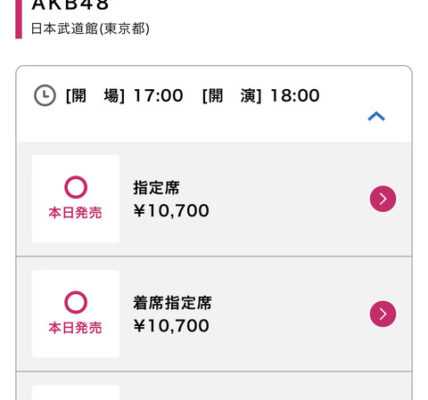This screenshot has height=400, width=428.
Task: Click the white status box of 指定席 row
Action: pos(76,199)
